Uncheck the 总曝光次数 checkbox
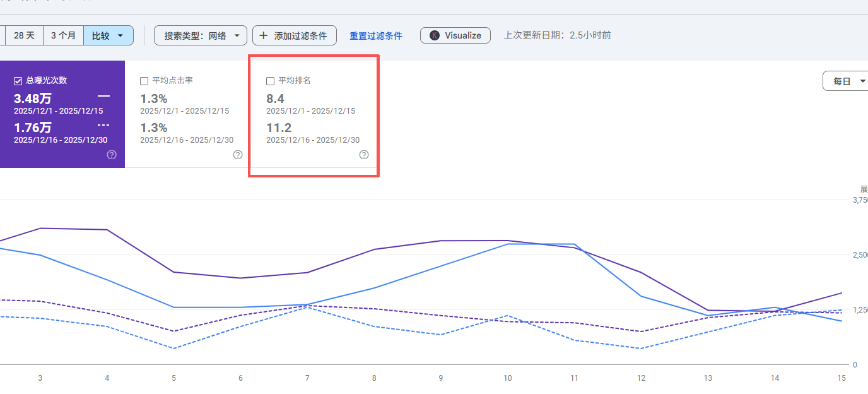Screen dimensions: 868x394 [x=18, y=81]
